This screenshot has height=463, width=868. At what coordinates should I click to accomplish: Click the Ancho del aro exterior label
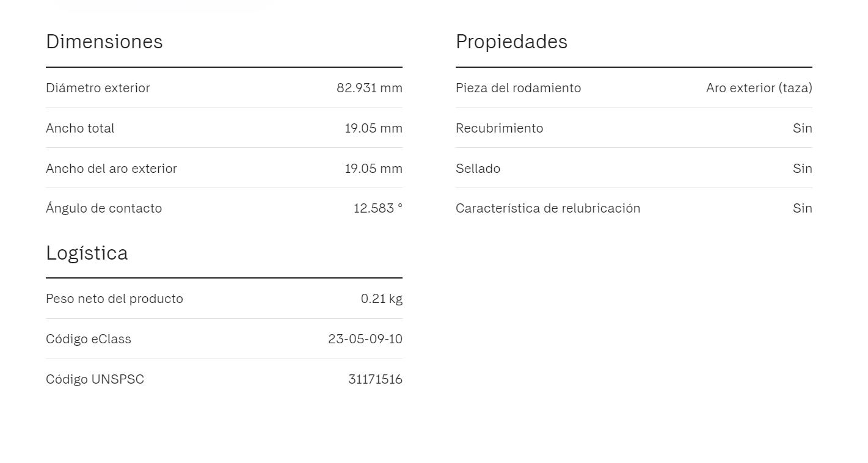(x=111, y=169)
